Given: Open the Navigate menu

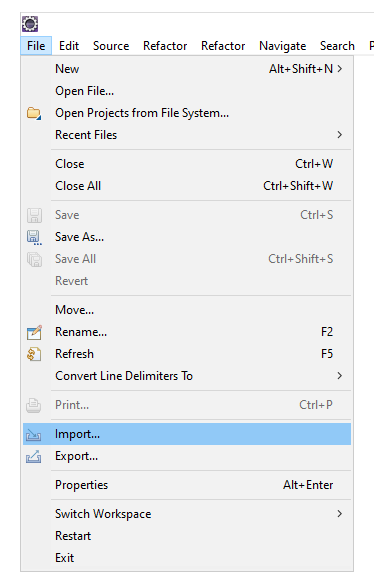Looking at the screenshot, I should (283, 46).
